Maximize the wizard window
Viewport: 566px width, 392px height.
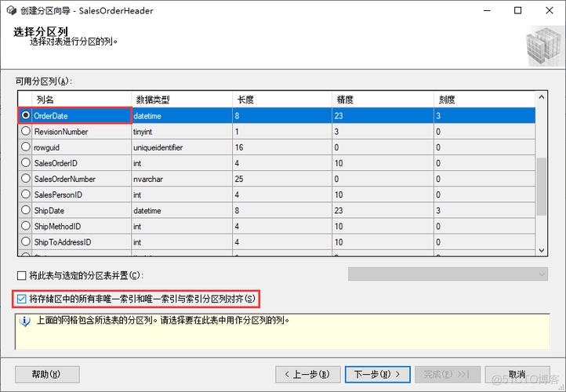(x=518, y=10)
